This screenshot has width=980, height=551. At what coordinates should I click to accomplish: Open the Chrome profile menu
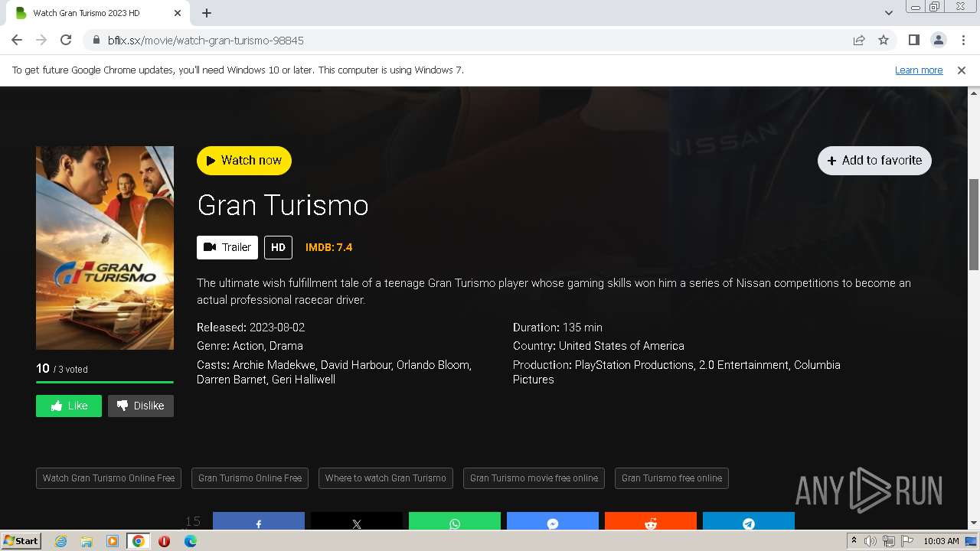tap(939, 40)
